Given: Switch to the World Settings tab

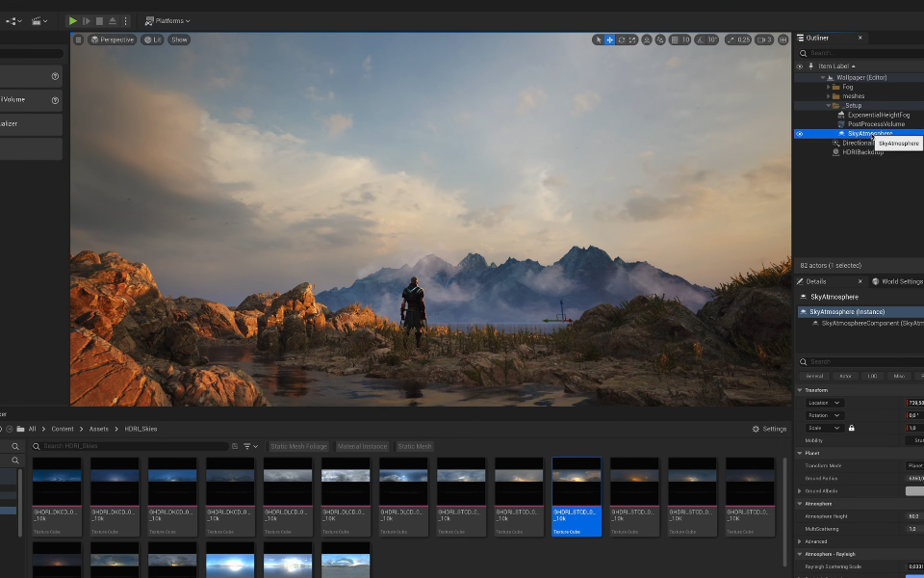Looking at the screenshot, I should (x=897, y=281).
